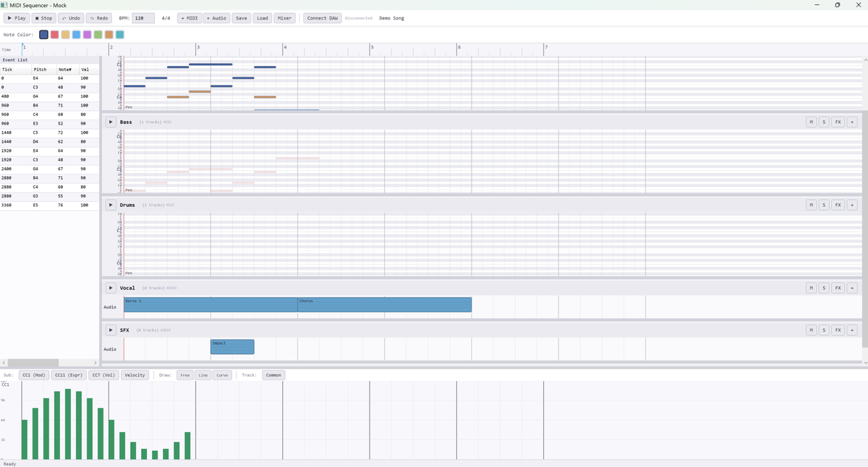Viewport: 868px width, 467px height.
Task: Click the Pitch column header
Action: (x=40, y=70)
